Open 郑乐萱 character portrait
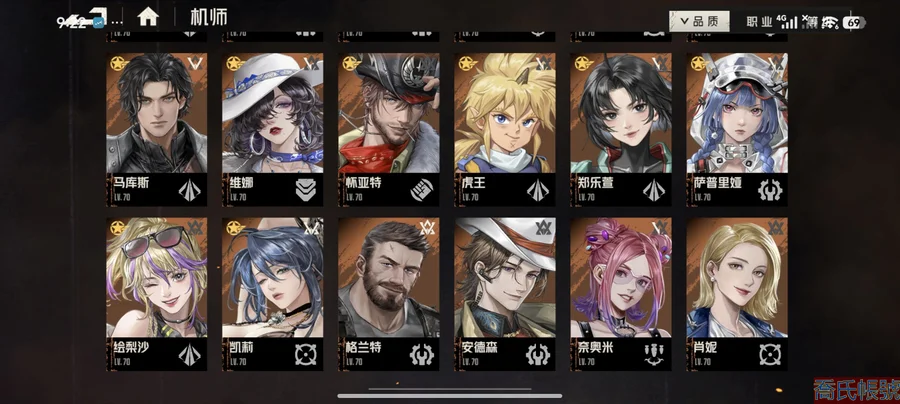 [x=620, y=113]
